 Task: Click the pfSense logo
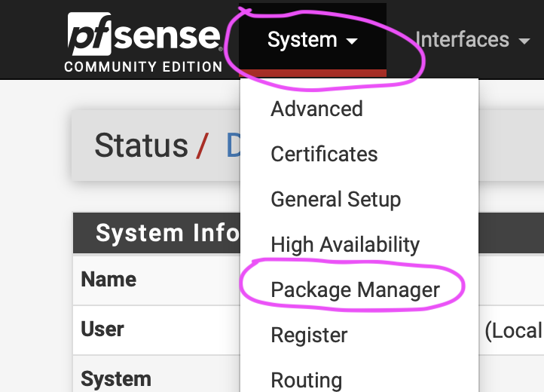pyautogui.click(x=143, y=35)
